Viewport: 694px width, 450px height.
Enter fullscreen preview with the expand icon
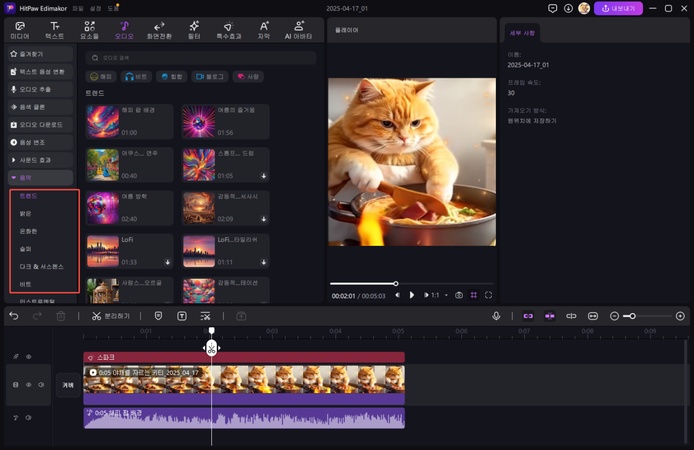[488, 295]
